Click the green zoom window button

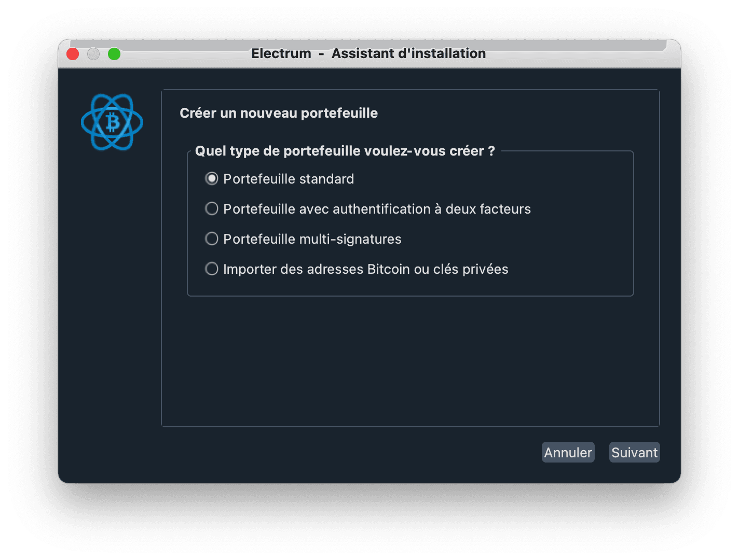click(114, 54)
